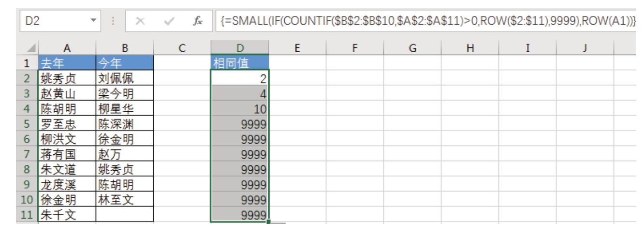The width and height of the screenshot is (644, 236).
Task: Select column A header
Action: 67,48
